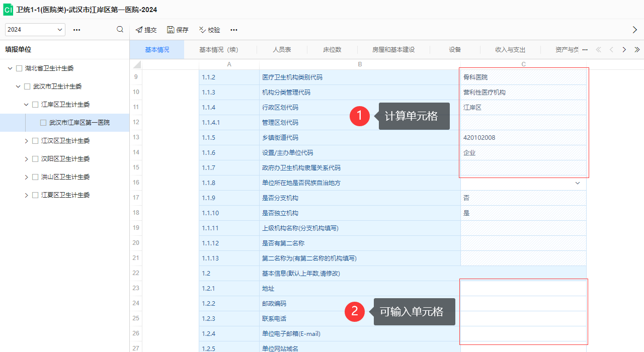Click the right chevron button at top right
Screen dimensions: 644x352
[x=635, y=29]
